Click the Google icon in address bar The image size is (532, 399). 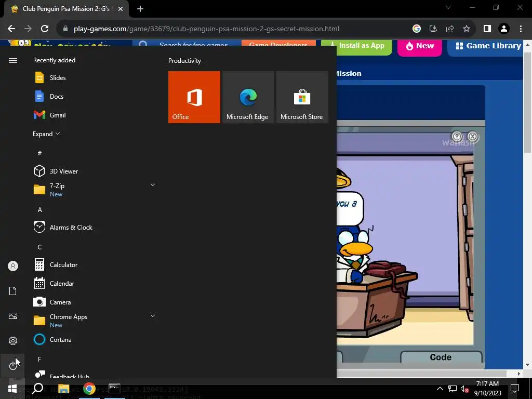pyautogui.click(x=417, y=29)
